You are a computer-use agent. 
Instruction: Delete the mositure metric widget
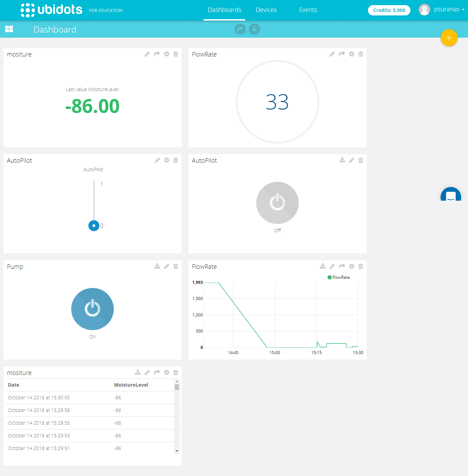click(176, 54)
